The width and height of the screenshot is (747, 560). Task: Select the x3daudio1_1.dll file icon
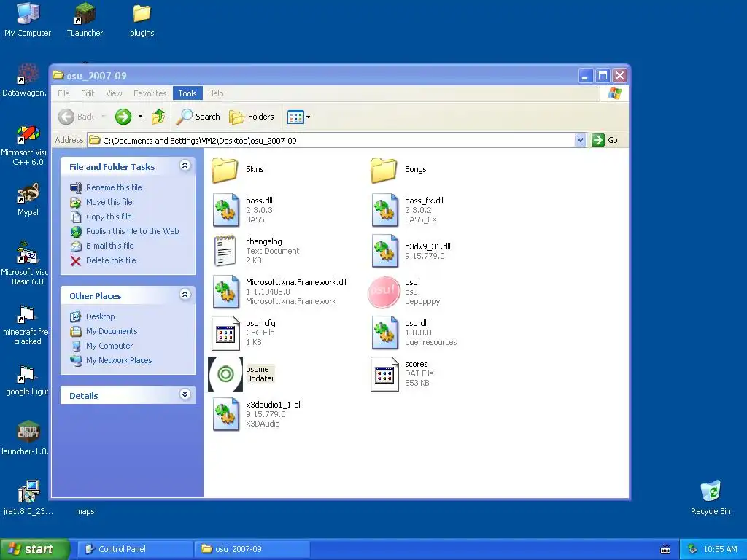click(x=226, y=414)
